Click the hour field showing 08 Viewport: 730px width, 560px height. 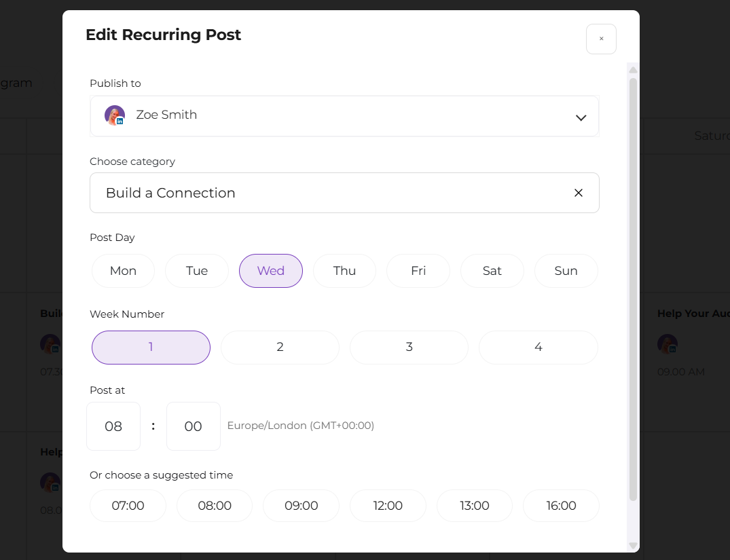click(113, 426)
